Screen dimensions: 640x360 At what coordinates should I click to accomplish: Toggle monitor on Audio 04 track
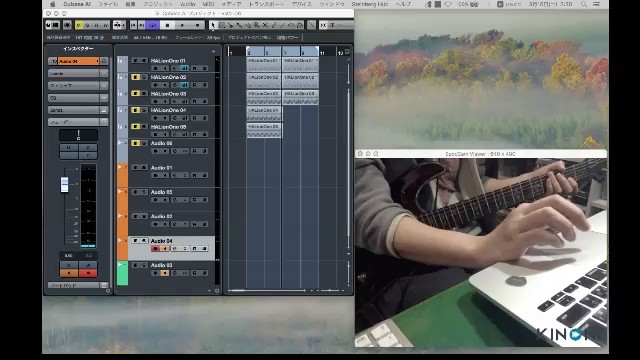point(165,248)
